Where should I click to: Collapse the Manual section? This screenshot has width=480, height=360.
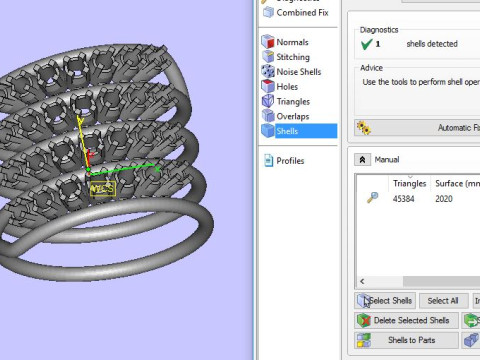tap(362, 160)
